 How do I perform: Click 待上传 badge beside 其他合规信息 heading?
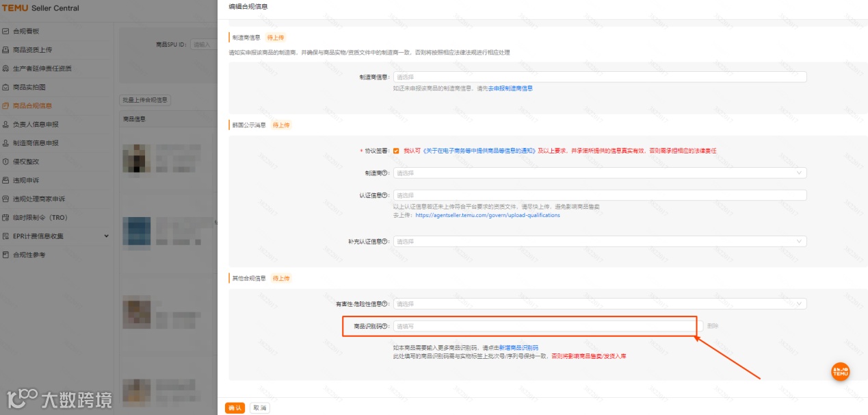282,279
